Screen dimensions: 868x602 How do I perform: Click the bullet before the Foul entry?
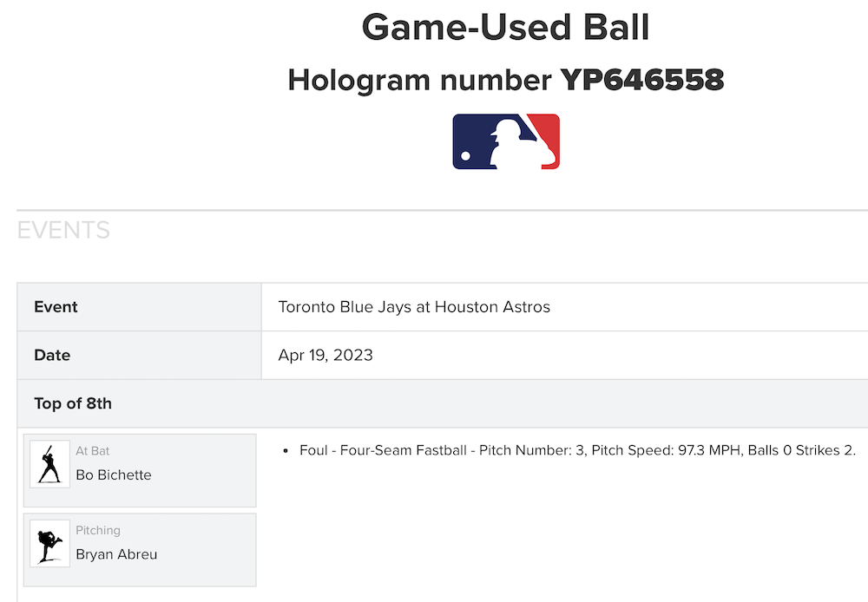(x=286, y=451)
